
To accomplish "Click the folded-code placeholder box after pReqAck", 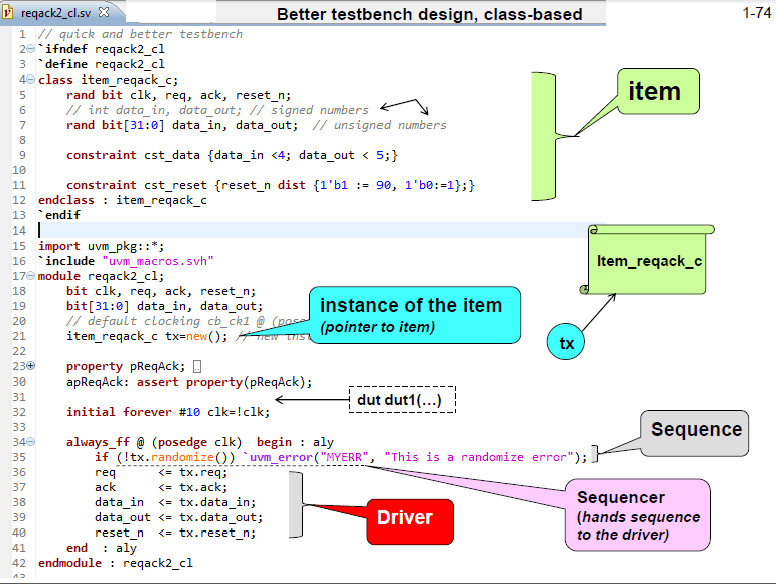I will 196,367.
